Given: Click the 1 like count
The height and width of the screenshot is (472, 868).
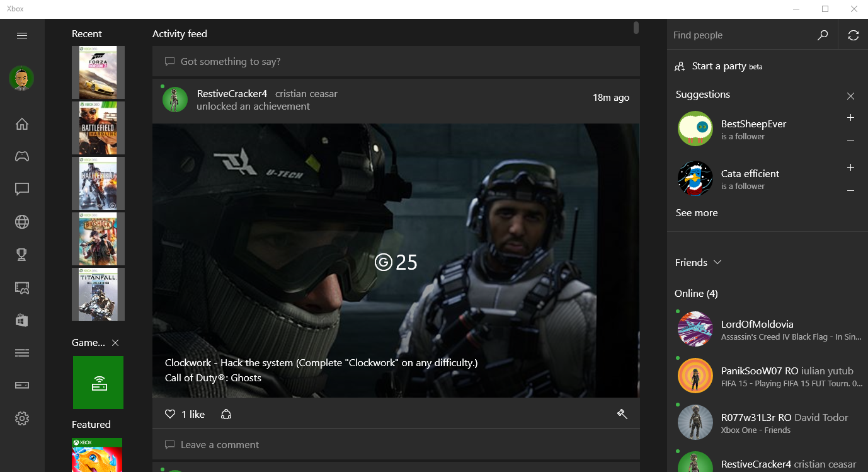Looking at the screenshot, I should point(193,414).
